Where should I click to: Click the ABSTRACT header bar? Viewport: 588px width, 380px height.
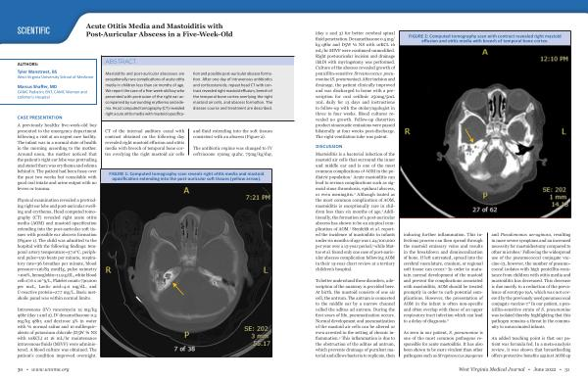point(198,61)
